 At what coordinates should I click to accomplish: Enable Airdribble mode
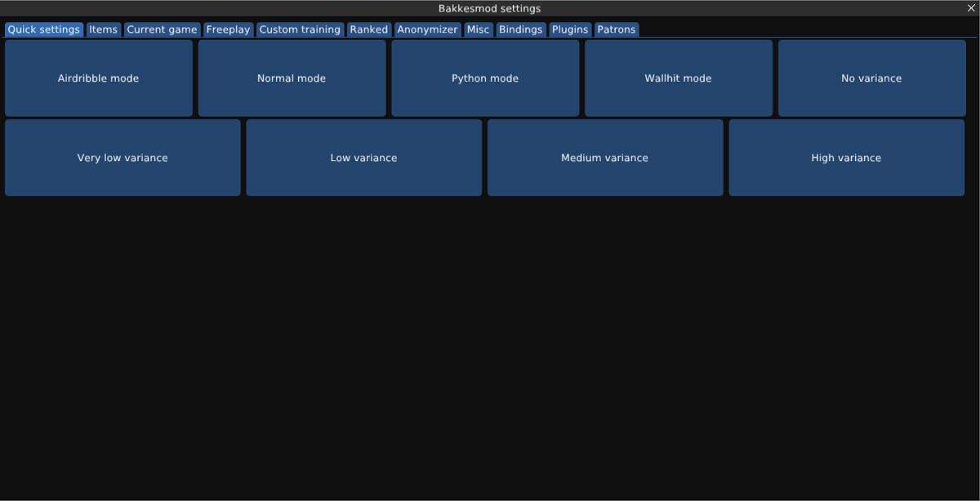(x=98, y=78)
